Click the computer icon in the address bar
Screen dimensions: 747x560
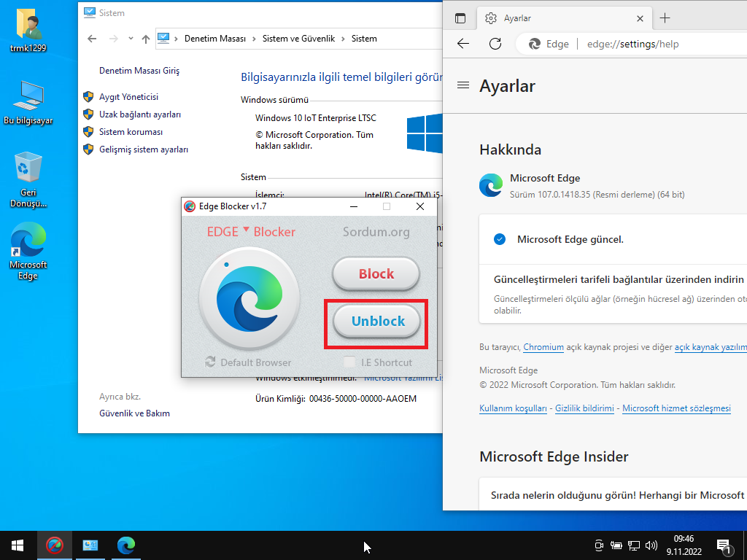pos(163,38)
